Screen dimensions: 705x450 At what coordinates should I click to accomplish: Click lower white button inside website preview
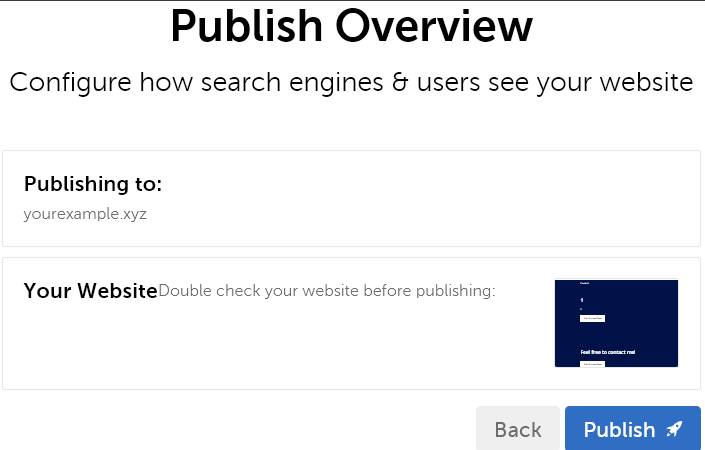coord(592,364)
